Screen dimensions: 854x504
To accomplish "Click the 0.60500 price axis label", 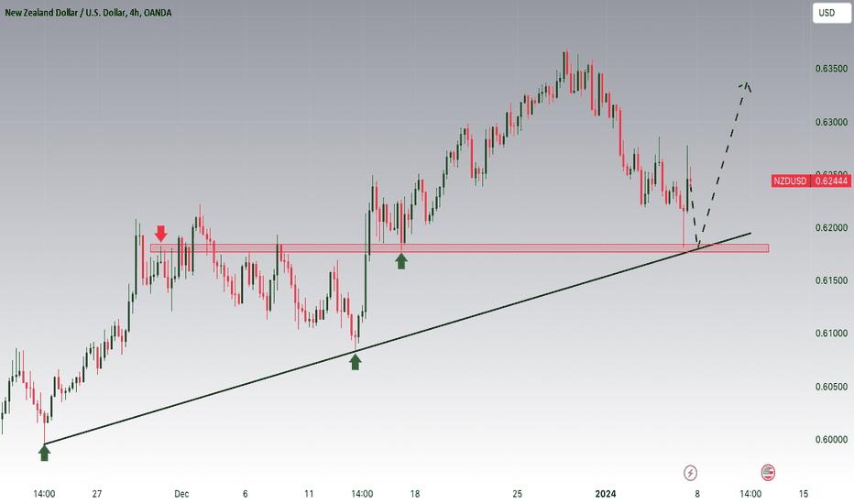I will (x=831, y=387).
